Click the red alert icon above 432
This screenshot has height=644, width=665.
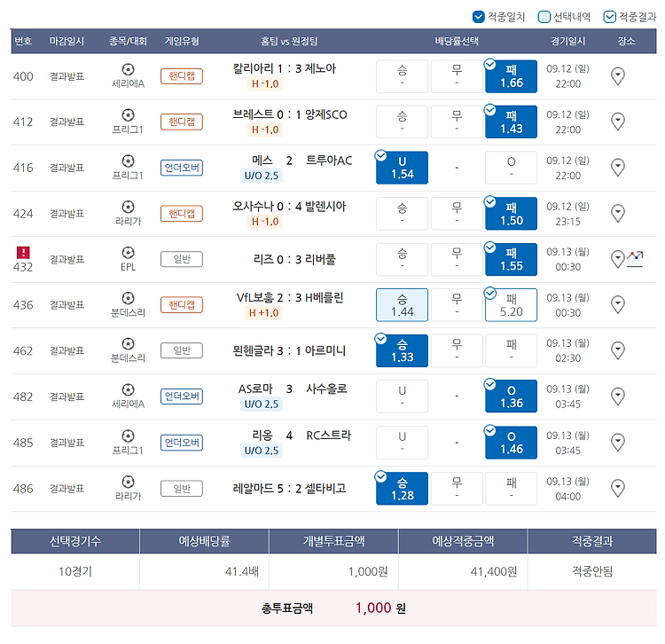pyautogui.click(x=23, y=253)
